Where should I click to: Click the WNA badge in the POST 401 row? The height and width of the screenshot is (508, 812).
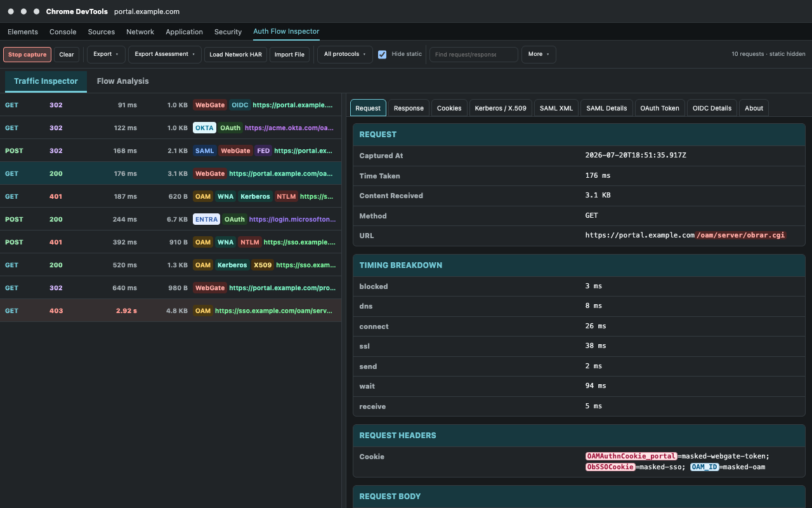coord(225,242)
